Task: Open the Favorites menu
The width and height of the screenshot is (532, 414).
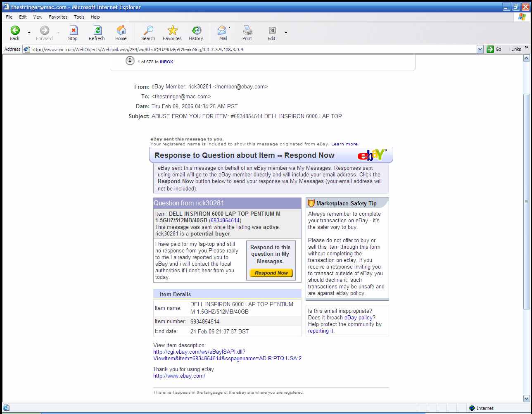Action: pos(58,17)
